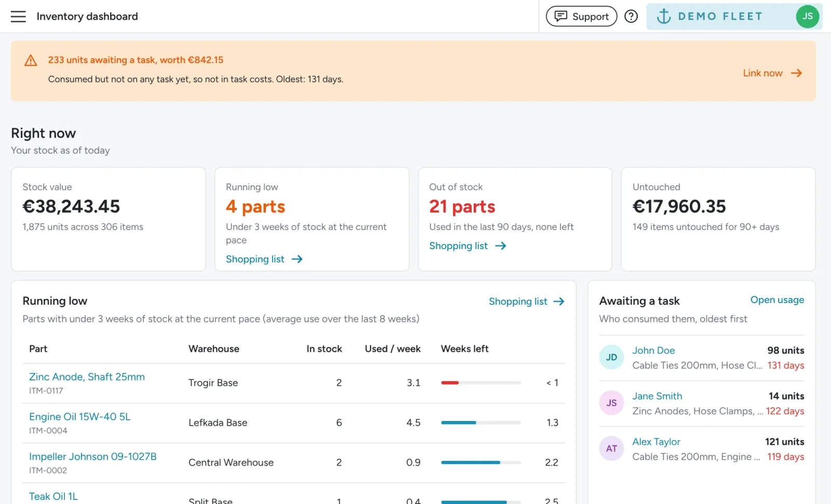
Task: Click the Used / week column header
Action: click(393, 349)
